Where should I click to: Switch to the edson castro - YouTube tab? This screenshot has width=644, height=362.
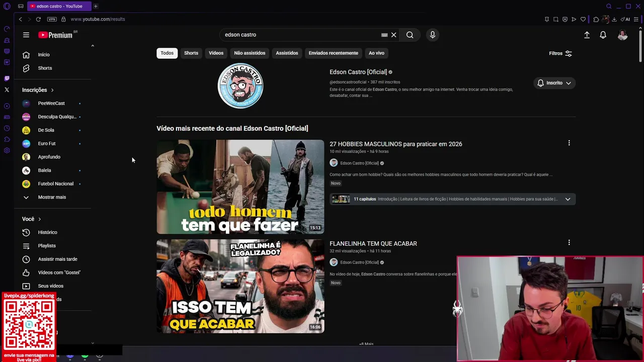(59, 6)
